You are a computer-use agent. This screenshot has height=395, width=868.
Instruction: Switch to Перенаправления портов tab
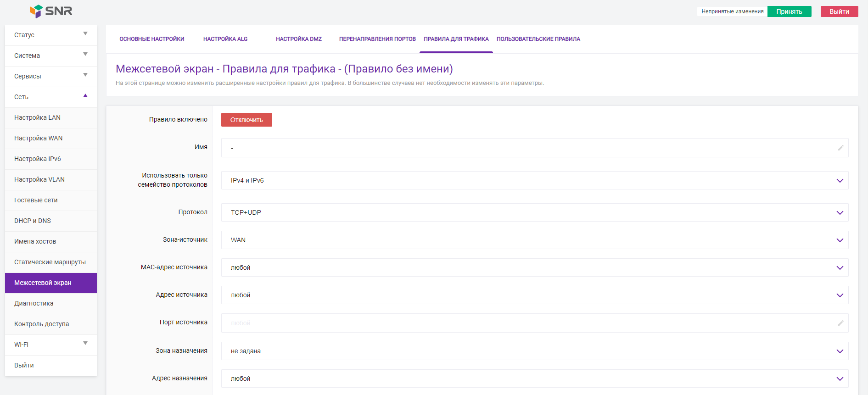377,39
